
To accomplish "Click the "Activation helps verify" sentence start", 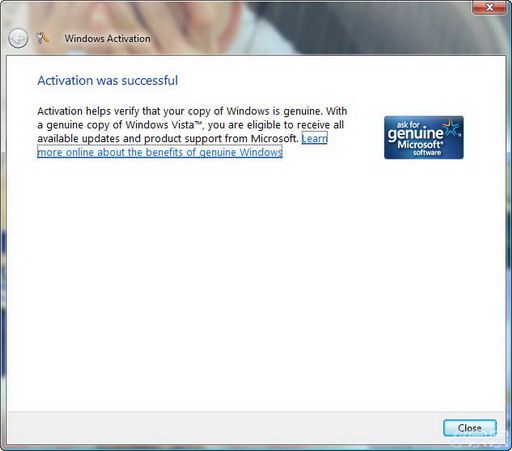I will point(88,111).
